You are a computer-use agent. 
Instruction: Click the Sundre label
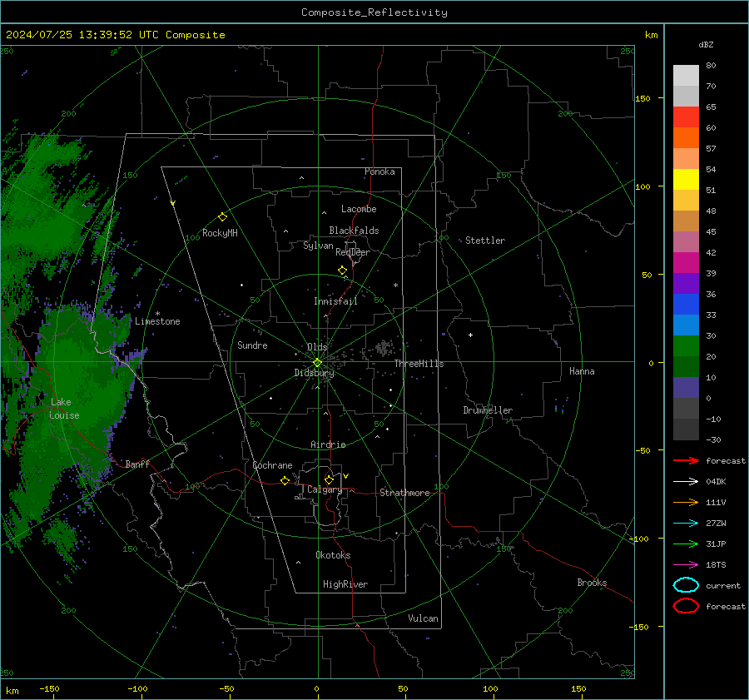click(252, 345)
